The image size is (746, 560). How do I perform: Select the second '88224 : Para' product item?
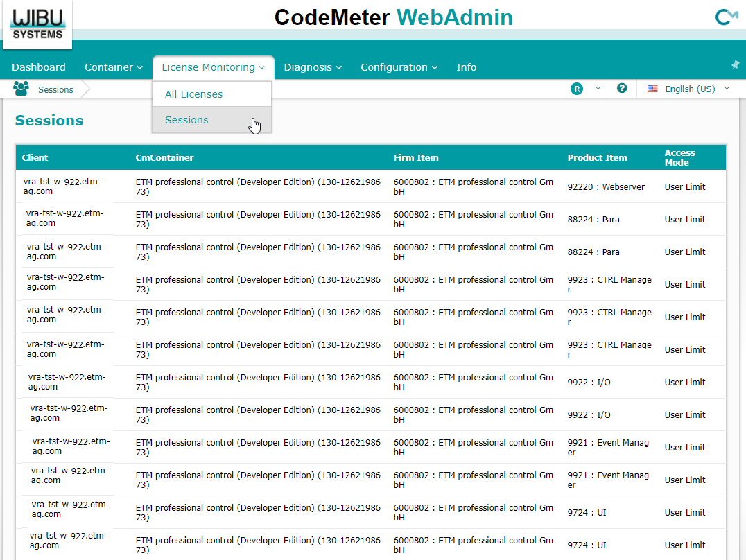(593, 252)
